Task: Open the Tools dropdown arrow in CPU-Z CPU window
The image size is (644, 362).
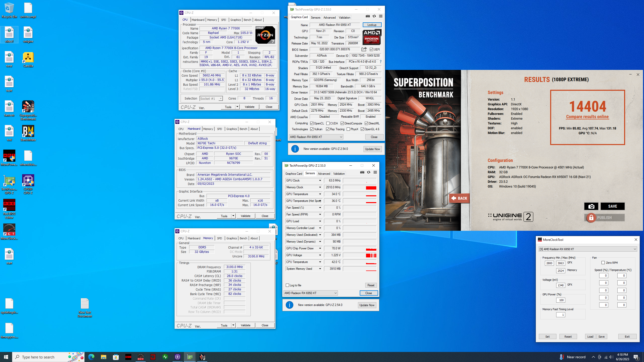Action: 237,107
